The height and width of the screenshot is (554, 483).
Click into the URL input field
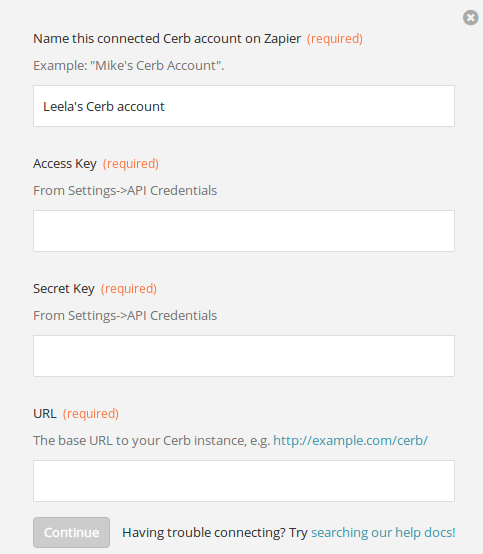(244, 481)
